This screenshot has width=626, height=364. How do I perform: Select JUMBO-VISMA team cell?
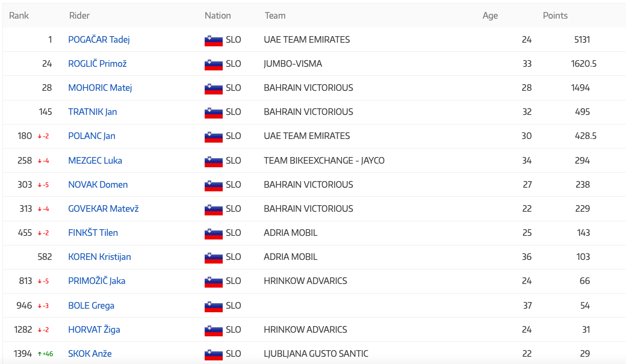pos(293,64)
